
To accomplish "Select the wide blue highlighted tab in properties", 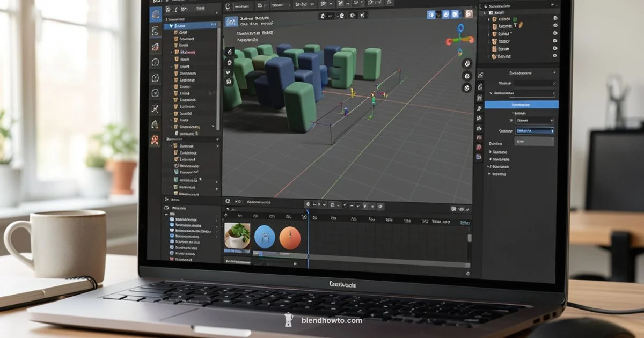I will click(521, 105).
